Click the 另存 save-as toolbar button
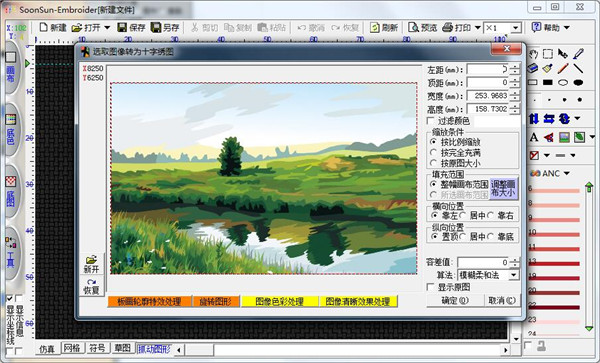Image resolution: width=600 pixels, height=363 pixels. [x=165, y=28]
